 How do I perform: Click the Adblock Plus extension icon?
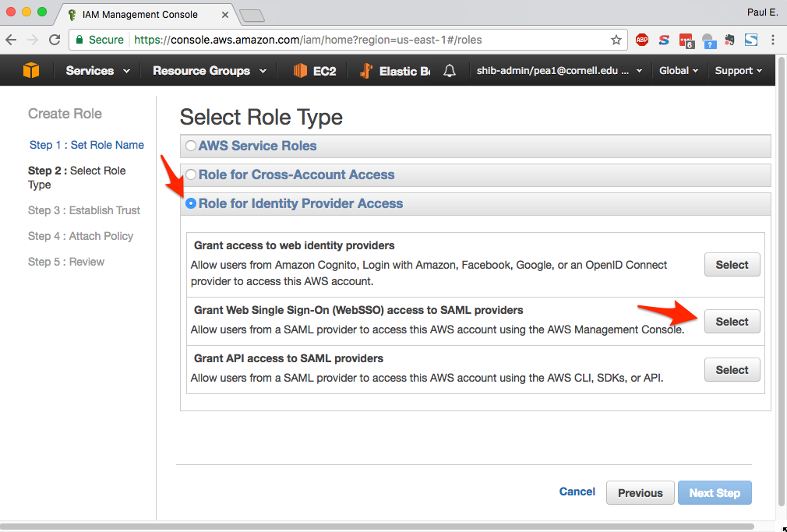[642, 40]
